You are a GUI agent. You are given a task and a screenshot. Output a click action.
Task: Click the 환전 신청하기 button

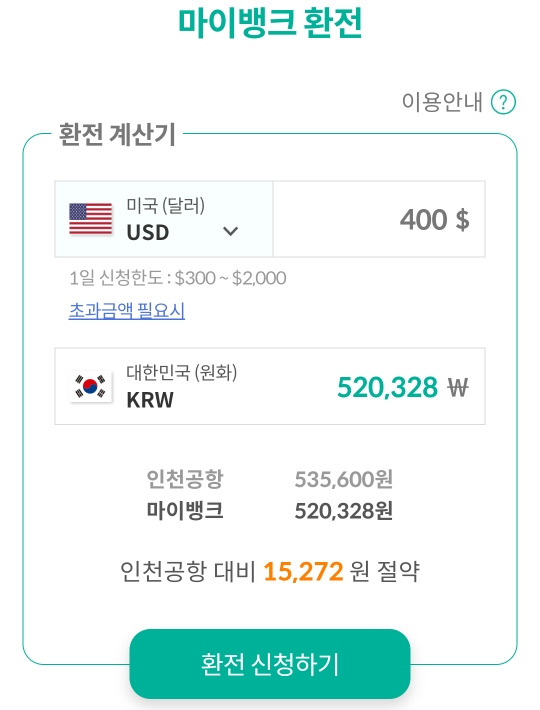pos(270,664)
